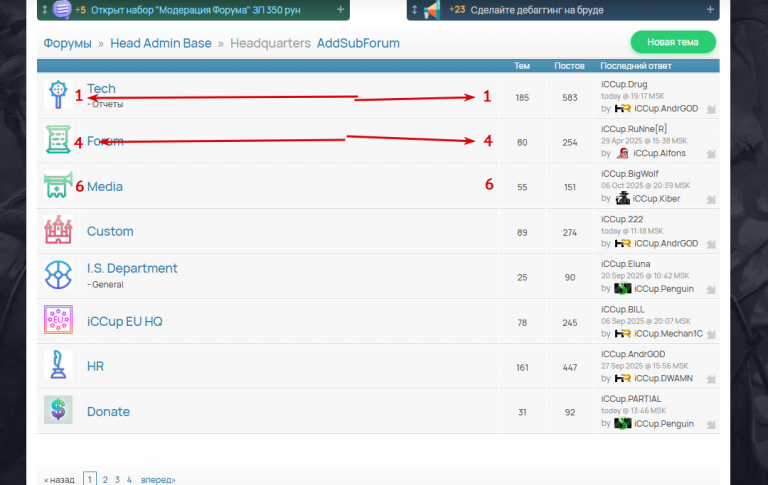This screenshot has height=485, width=768.
Task: Click iCCup.Penguin avatar in Donate row
Action: 623,423
